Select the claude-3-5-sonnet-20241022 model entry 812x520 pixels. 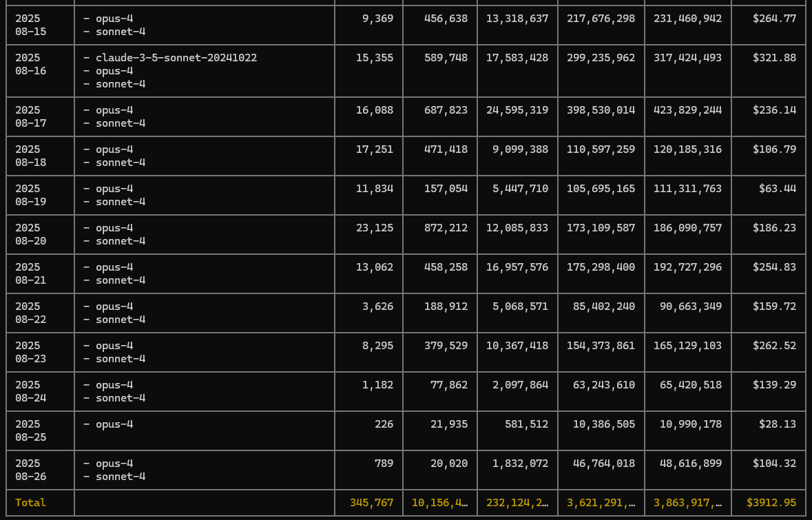(176, 58)
